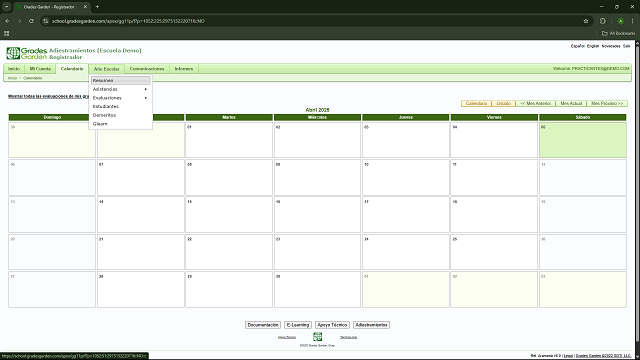Image resolution: width=640 pixels, height=360 pixels.
Task: Expand the Asistencias submenu
Action: click(x=120, y=89)
